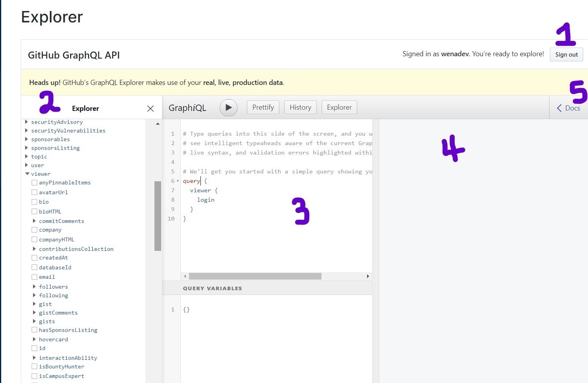
Task: Expand contributionsCollection field
Action: [x=34, y=249]
